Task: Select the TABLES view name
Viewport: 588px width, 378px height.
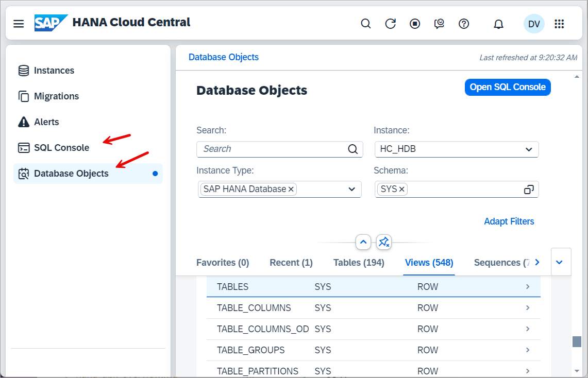Action: [232, 287]
